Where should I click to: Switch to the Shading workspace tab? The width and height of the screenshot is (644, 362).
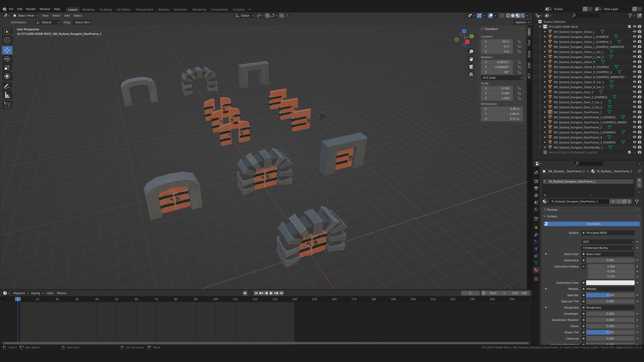coord(163,10)
